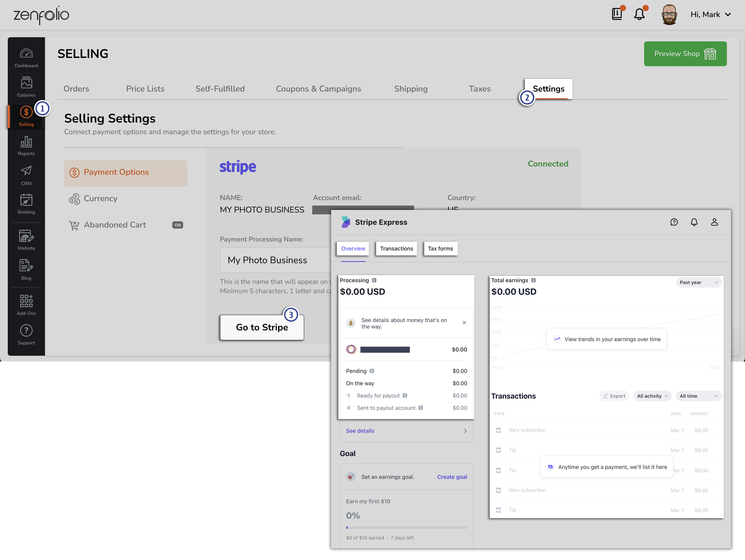Click info icon beside Sent to payout account
This screenshot has height=560, width=745.
(x=421, y=408)
